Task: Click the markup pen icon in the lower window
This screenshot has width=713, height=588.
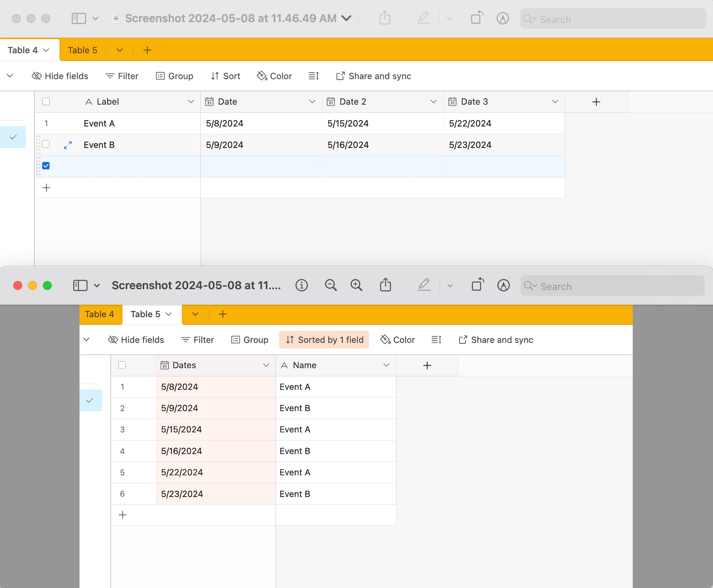Action: (424, 285)
